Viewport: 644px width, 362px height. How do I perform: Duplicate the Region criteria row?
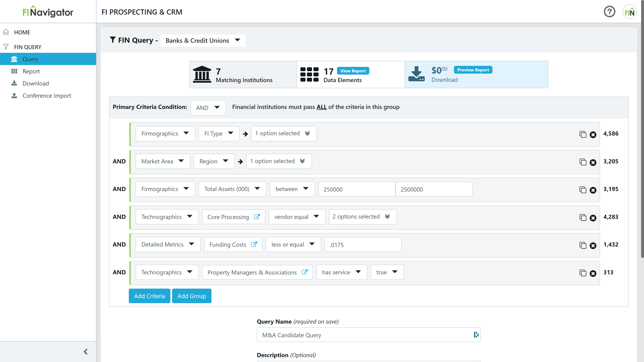(583, 162)
